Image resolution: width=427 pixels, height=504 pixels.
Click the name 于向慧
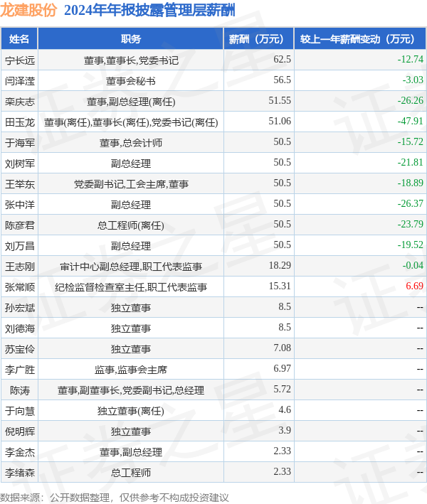(x=20, y=411)
